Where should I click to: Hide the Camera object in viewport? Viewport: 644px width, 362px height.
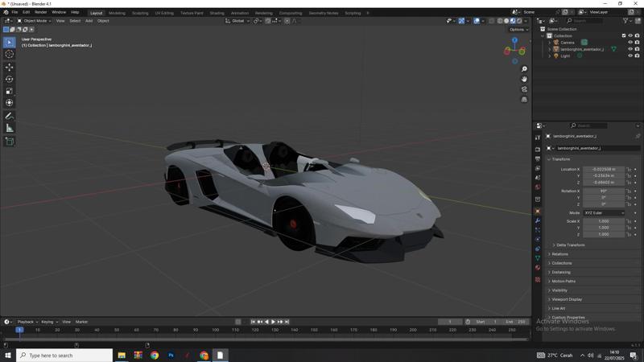tap(630, 43)
